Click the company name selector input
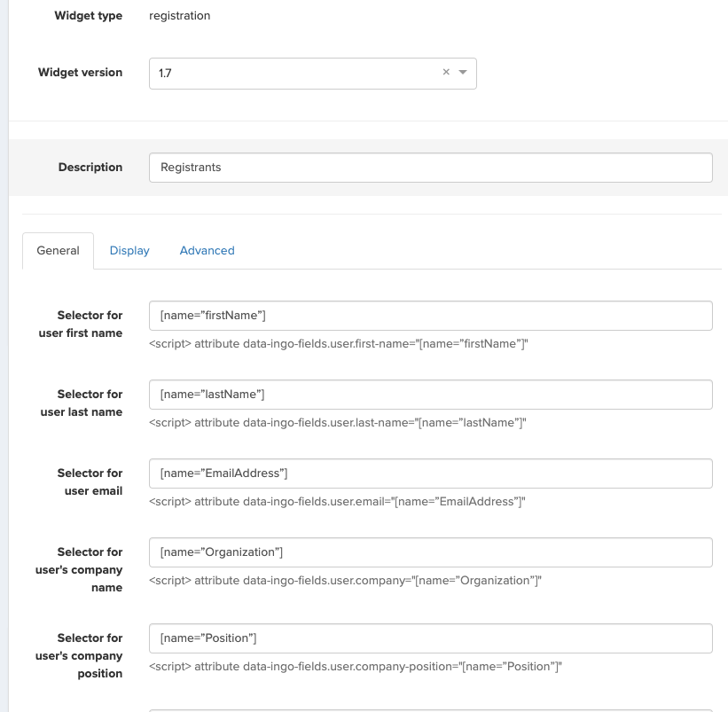This screenshot has height=712, width=728. 430,552
